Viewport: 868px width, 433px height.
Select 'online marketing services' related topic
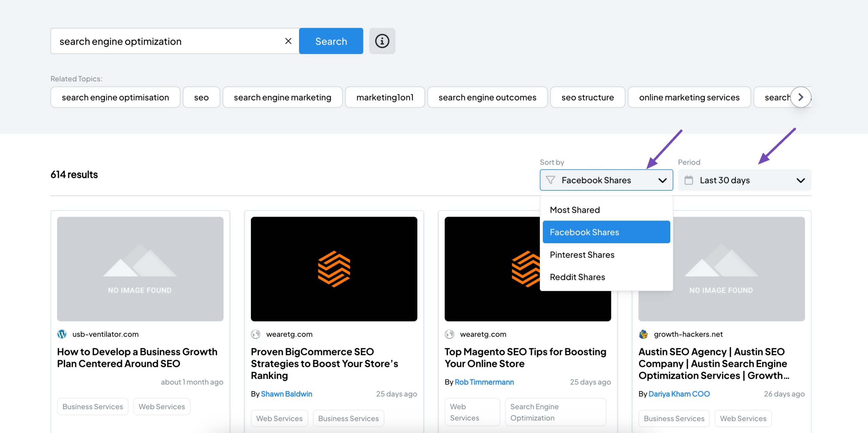coord(689,97)
